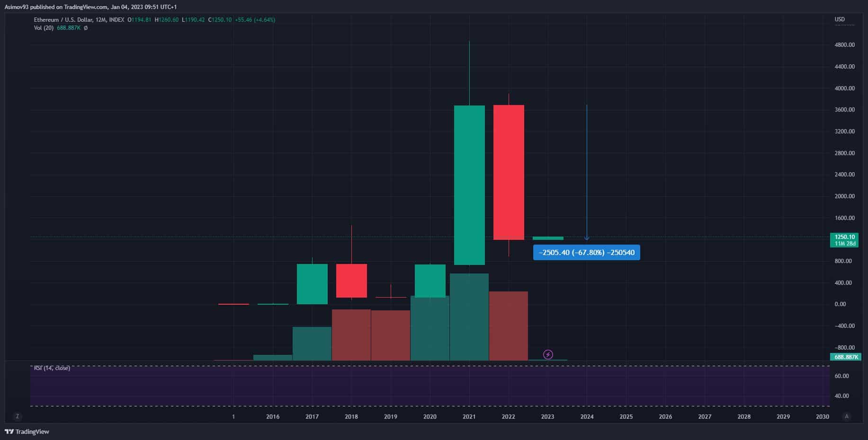Click the 11M 28d countdown label
This screenshot has height=440, width=868.
(845, 244)
